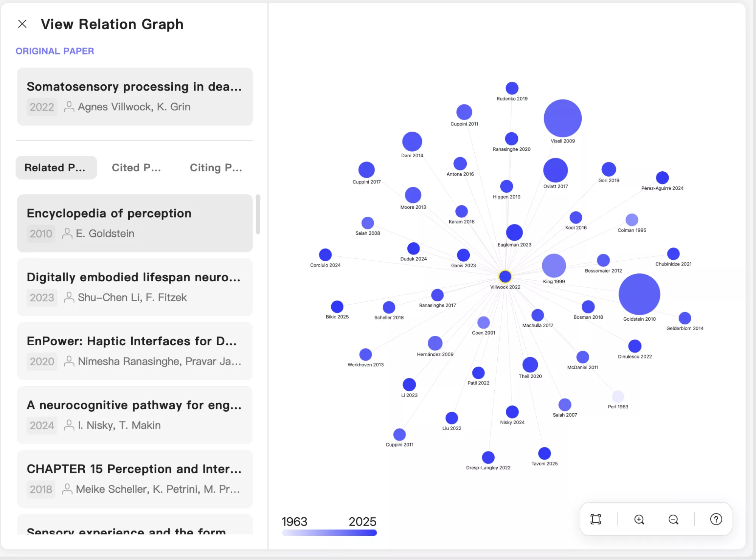The image size is (756, 560).
Task: Click the Visell 2009 graph node
Action: [562, 118]
